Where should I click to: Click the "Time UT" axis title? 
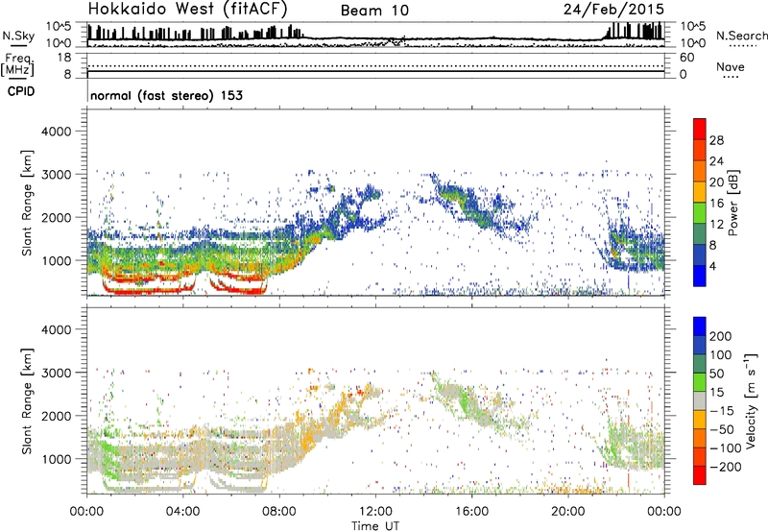click(375, 526)
